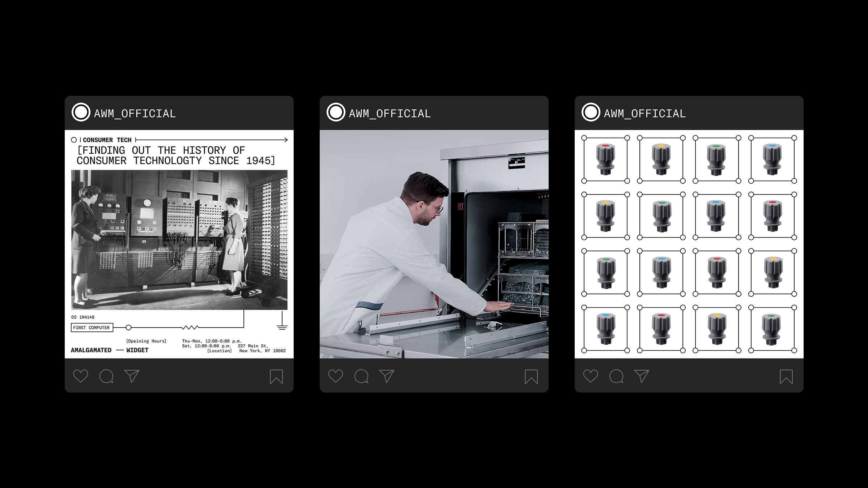This screenshot has height=488, width=868.
Task: Like the knob grid post
Action: (x=591, y=376)
